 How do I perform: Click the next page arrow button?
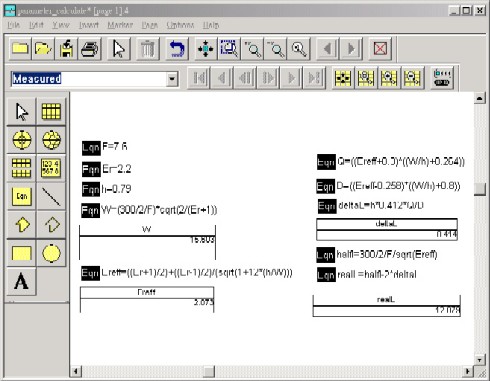tap(351, 49)
